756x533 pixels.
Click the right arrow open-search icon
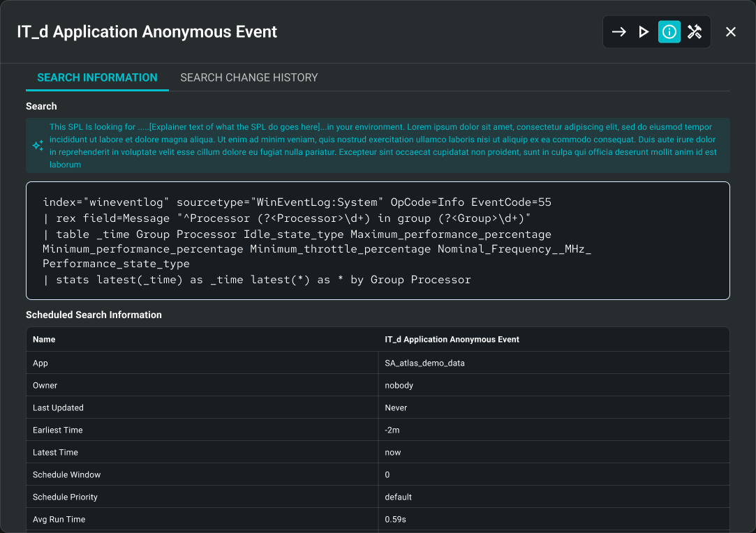point(619,32)
